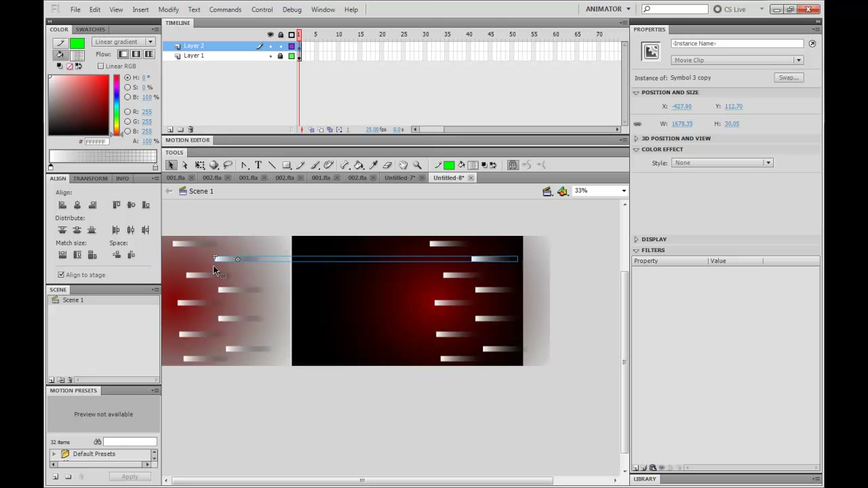This screenshot has height=488, width=868.
Task: Select the Brush tool
Action: point(315,165)
